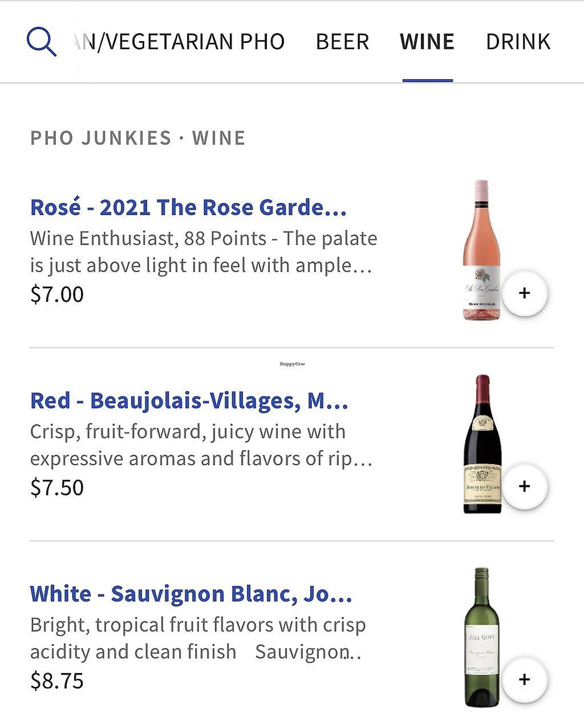The width and height of the screenshot is (584, 728).
Task: Switch to the Beer tab
Action: pos(342,42)
